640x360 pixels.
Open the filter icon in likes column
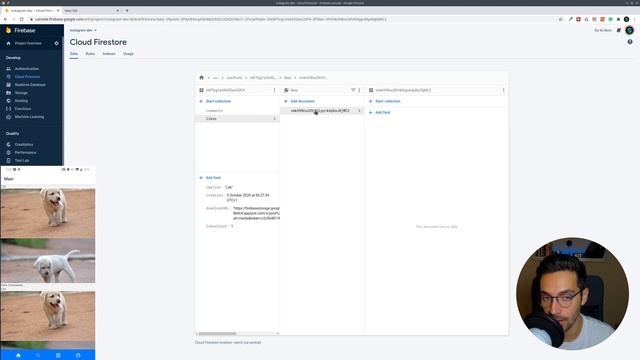353,90
